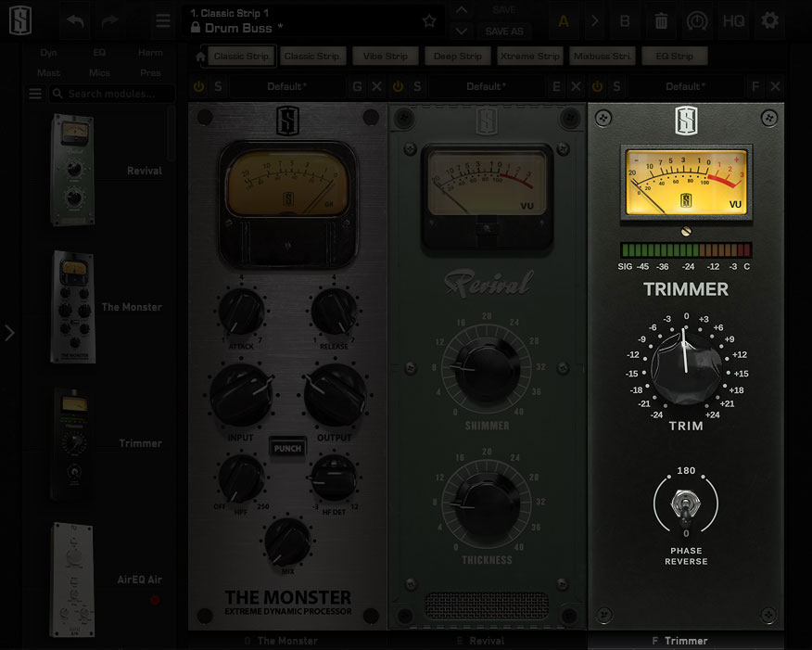Image resolution: width=812 pixels, height=650 pixels.
Task: Favorite the current preset with the star icon
Action: tap(429, 19)
